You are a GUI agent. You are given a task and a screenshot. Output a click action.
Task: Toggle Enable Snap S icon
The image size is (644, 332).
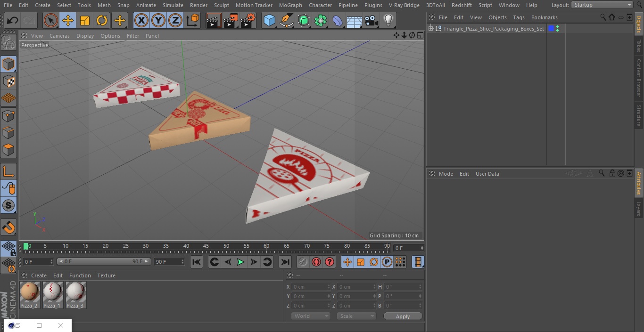tap(8, 205)
